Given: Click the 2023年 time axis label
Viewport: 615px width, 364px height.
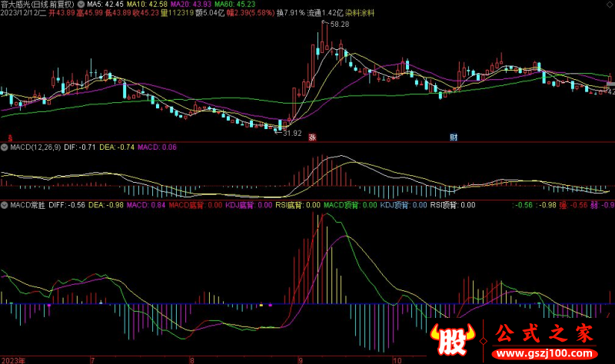Looking at the screenshot, I should pos(13,360).
